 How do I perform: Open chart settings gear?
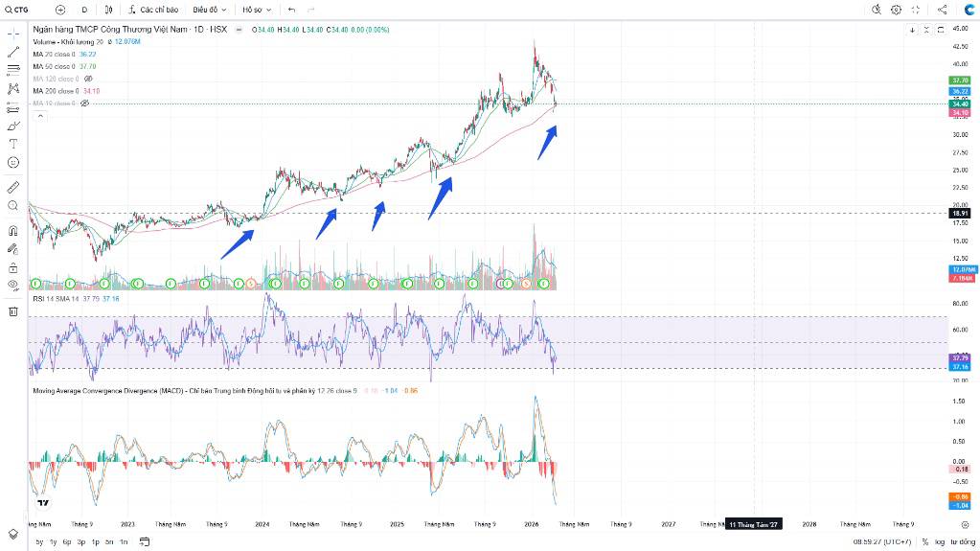pos(896,10)
